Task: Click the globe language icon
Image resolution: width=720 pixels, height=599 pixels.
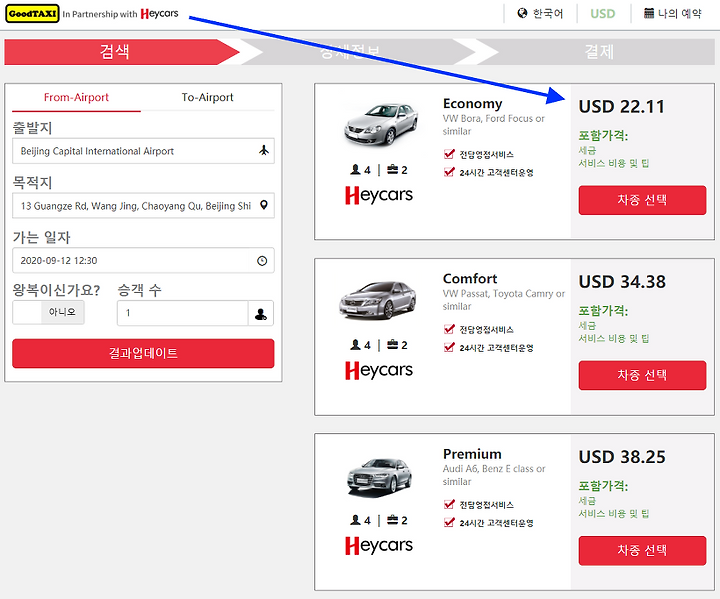Action: pyautogui.click(x=522, y=13)
